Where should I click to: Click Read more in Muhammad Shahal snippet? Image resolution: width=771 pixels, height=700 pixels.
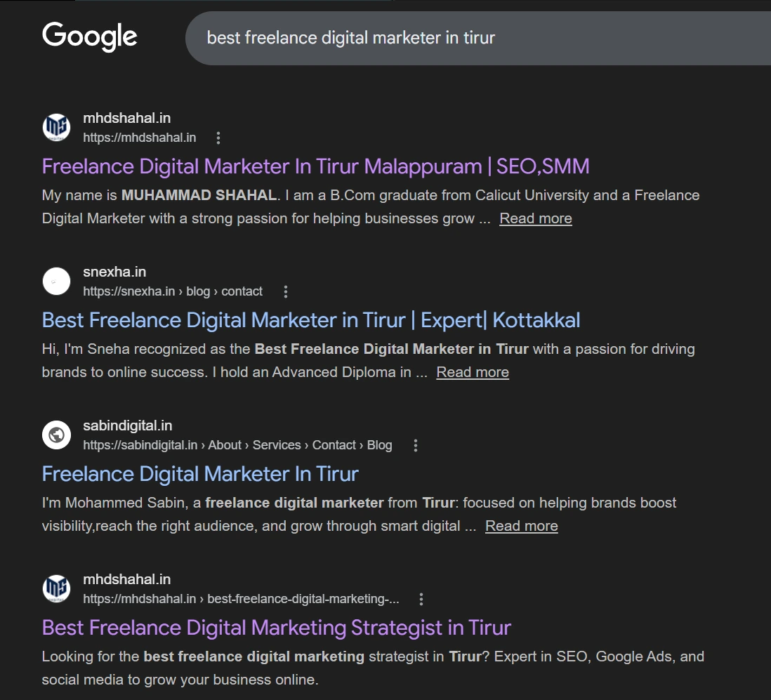(x=535, y=218)
